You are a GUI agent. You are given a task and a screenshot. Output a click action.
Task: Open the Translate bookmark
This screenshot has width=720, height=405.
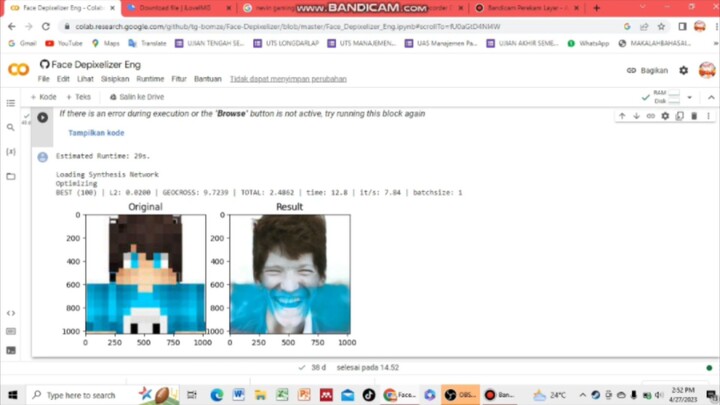(147, 43)
